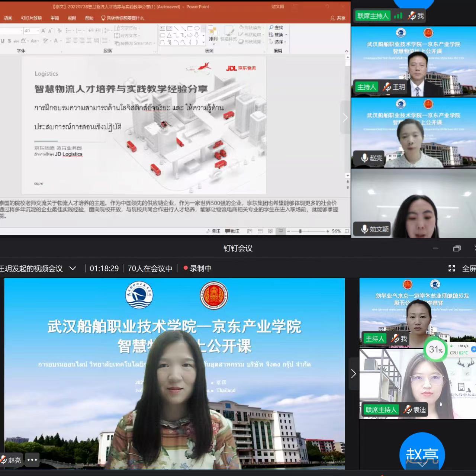Click fit slide to window icon
The height and width of the screenshot is (476, 476).
(347, 231)
